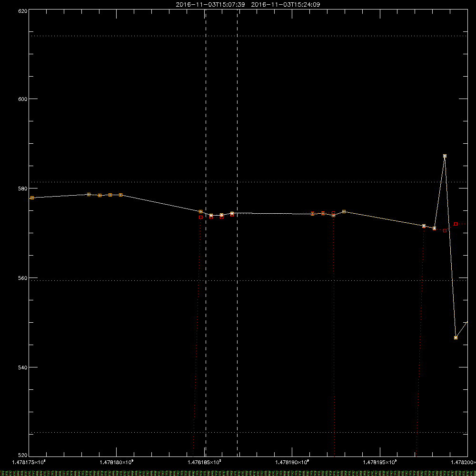The image size is (476, 476).
Task: Select the y-axis label 520
Action: point(23,456)
